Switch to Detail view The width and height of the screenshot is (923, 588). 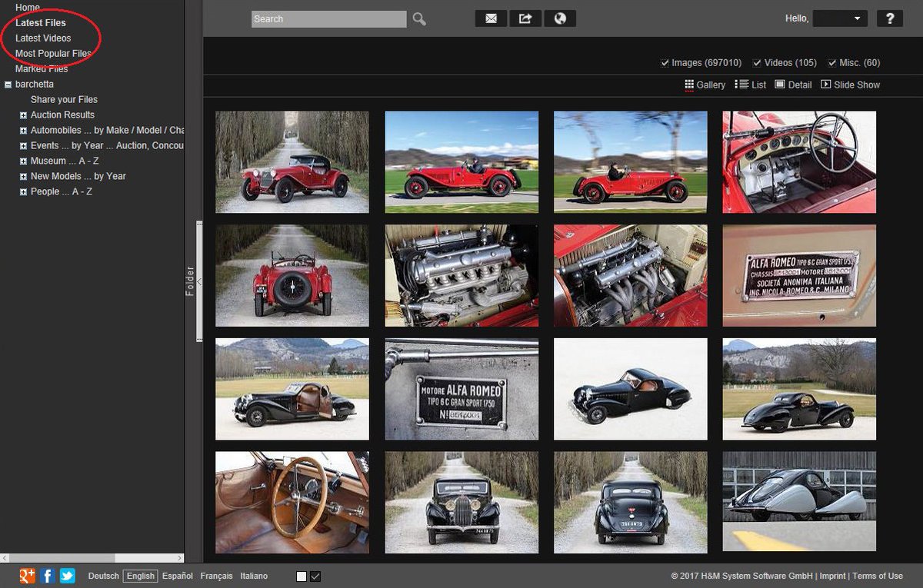(x=793, y=85)
